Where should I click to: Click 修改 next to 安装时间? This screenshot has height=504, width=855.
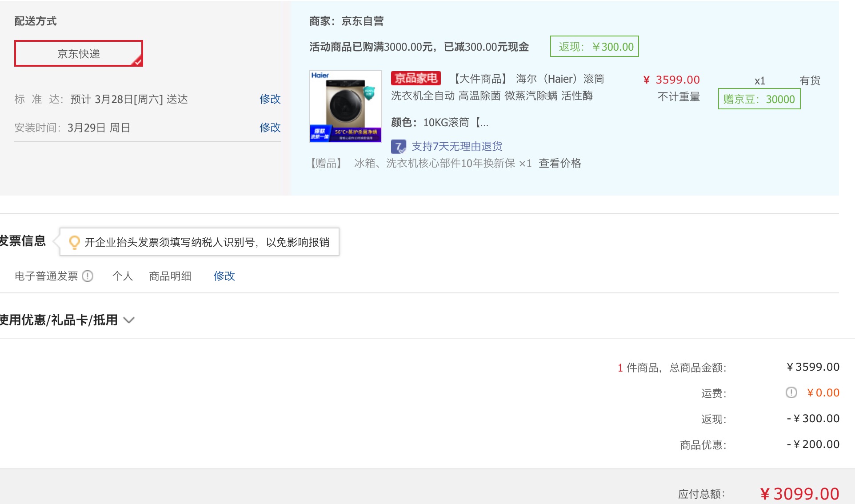point(270,128)
